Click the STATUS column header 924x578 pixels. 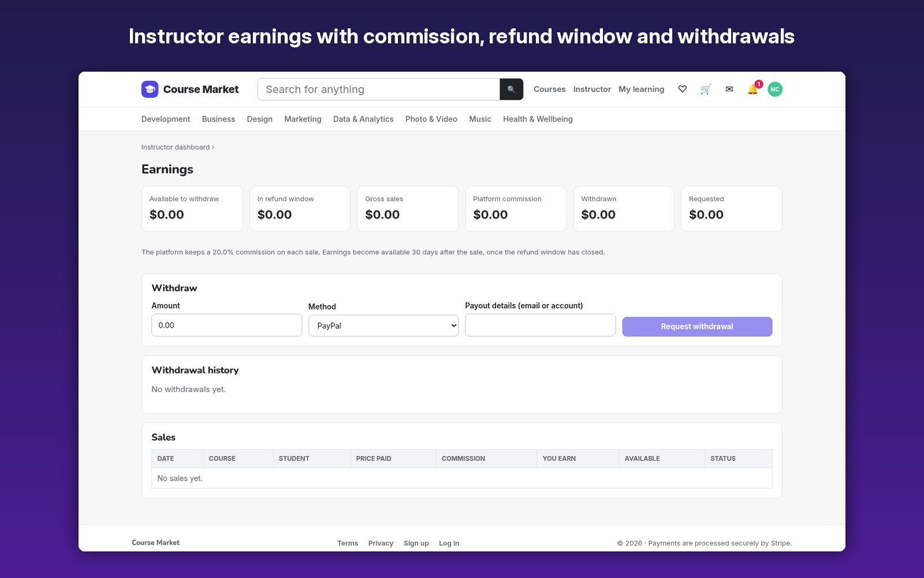(738, 458)
